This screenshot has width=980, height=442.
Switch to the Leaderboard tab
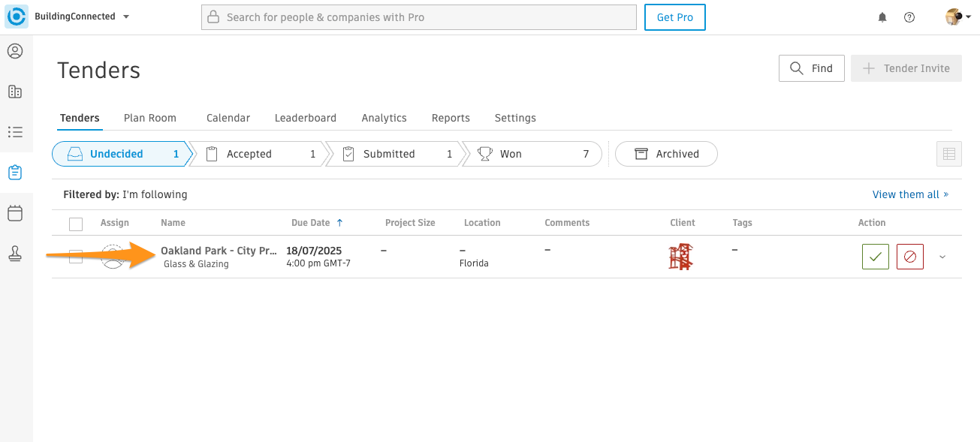point(306,118)
